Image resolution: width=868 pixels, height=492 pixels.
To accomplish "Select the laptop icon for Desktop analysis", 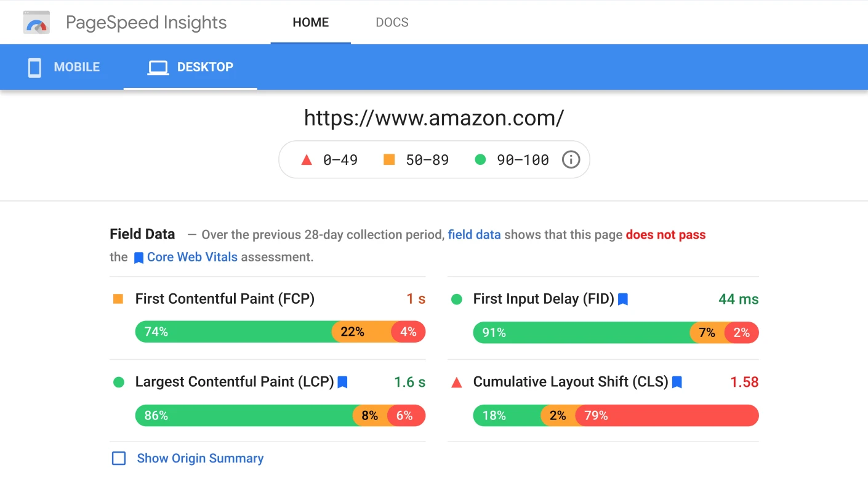I will click(x=158, y=66).
